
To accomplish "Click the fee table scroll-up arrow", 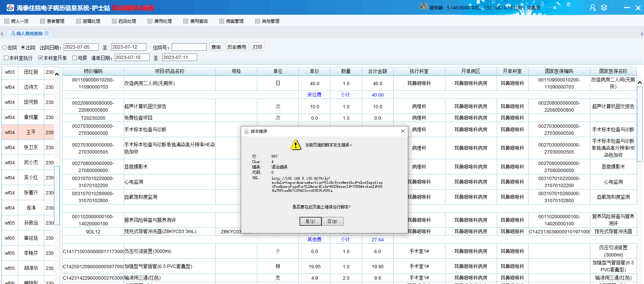I will pyautogui.click(x=640, y=82).
